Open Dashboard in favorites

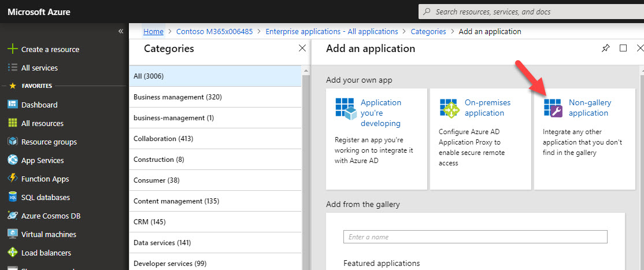[x=39, y=105]
